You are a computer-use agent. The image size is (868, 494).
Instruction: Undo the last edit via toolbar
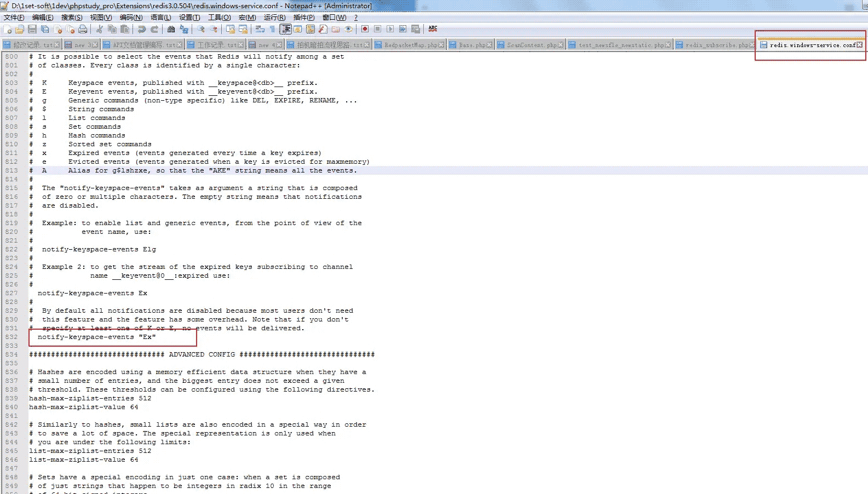[x=142, y=29]
